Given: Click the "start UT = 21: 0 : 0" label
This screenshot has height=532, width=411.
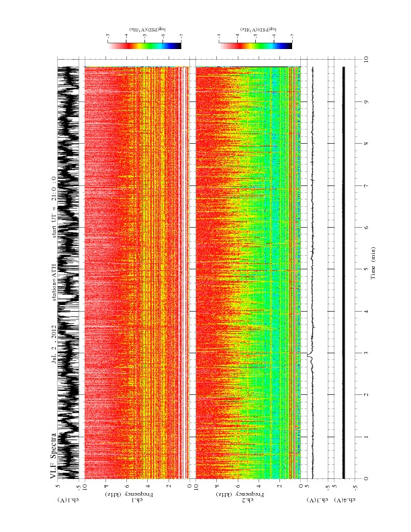Looking at the screenshot, I should [54, 207].
